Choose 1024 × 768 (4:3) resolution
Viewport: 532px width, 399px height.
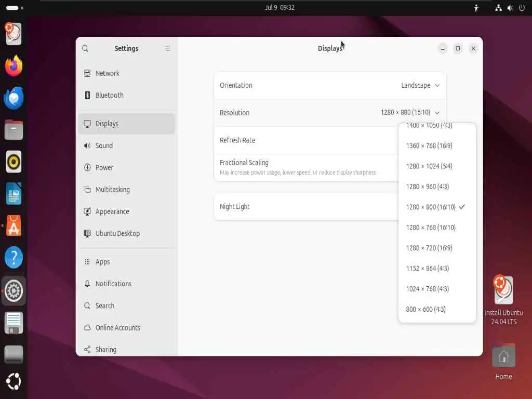tap(437, 289)
